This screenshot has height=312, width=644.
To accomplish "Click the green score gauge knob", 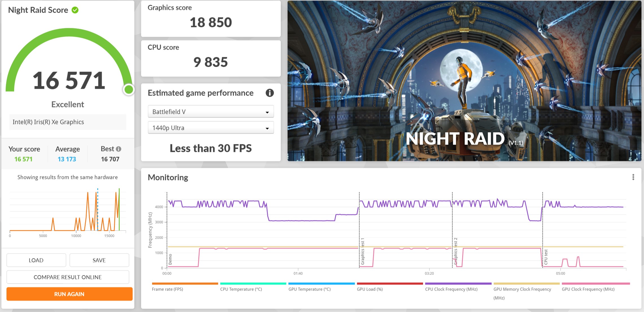I will pyautogui.click(x=129, y=90).
